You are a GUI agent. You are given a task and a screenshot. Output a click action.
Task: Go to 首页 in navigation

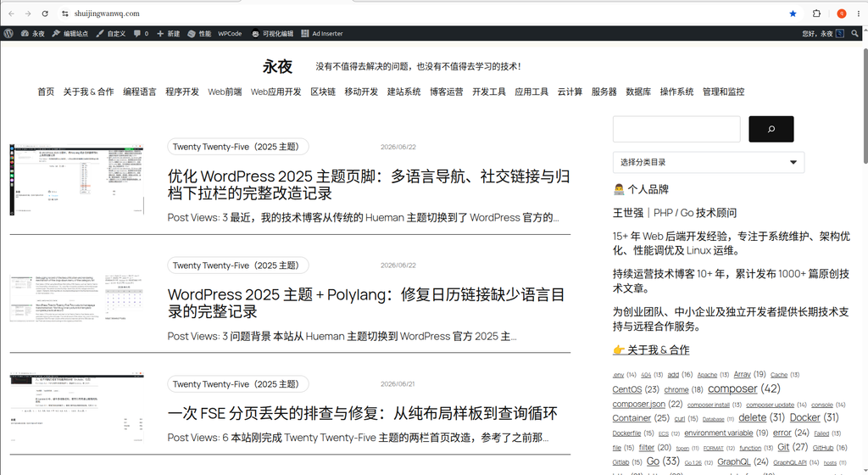pos(46,92)
